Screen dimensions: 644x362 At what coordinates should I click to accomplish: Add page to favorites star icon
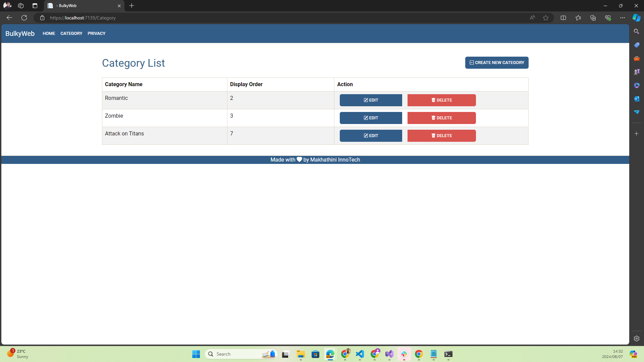click(546, 18)
